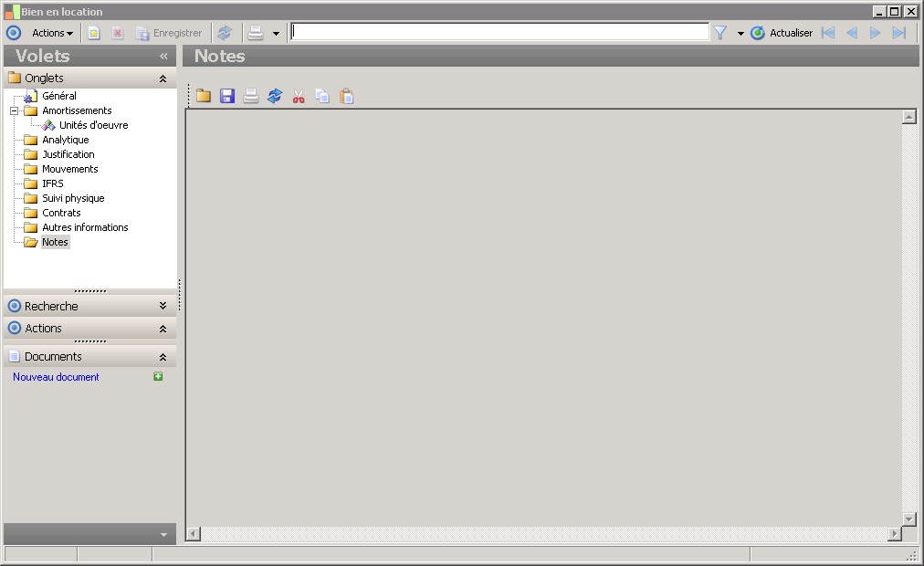Open the Mouvements folder
This screenshot has width=924, height=566.
69,169
